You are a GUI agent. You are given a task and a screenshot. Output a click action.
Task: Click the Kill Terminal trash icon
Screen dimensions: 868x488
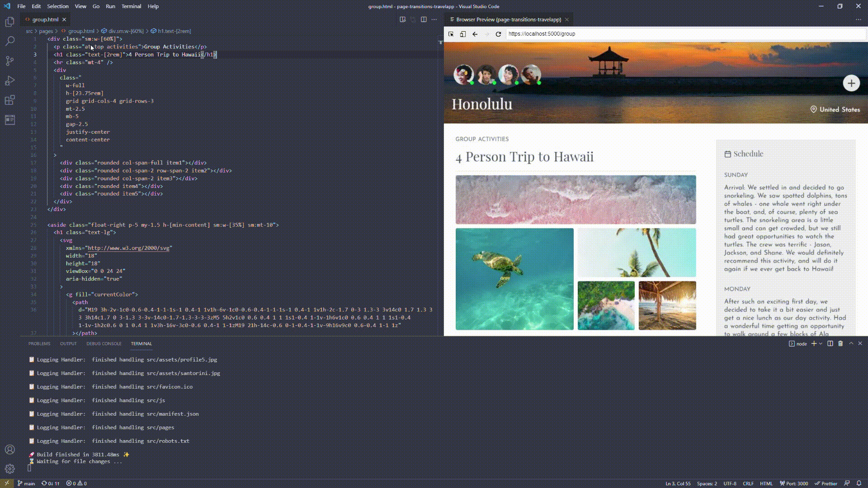tap(840, 343)
